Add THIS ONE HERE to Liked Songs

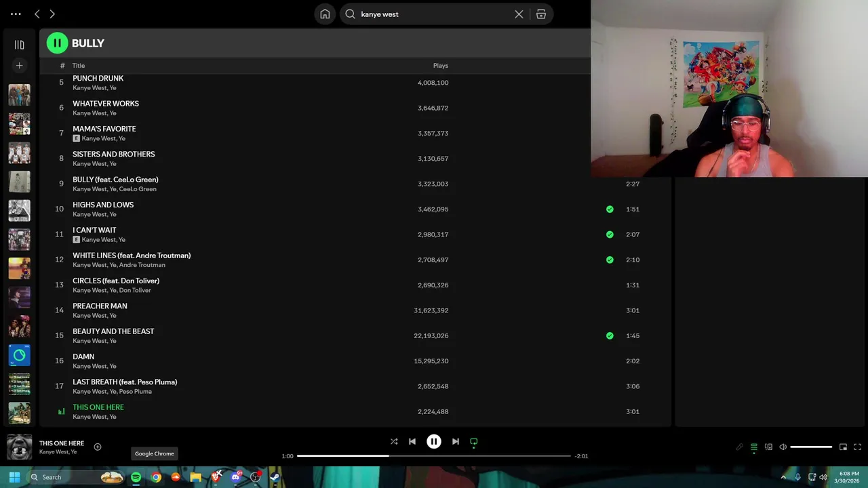(98, 447)
